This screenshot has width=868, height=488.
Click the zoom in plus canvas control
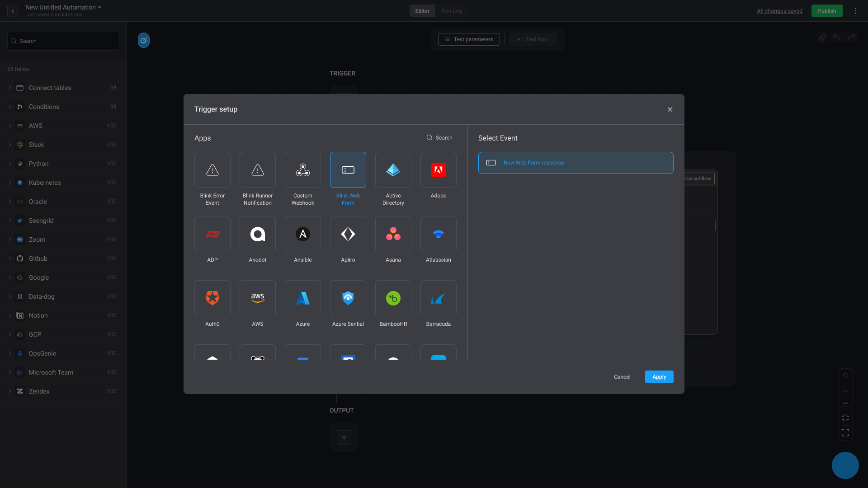pyautogui.click(x=845, y=391)
